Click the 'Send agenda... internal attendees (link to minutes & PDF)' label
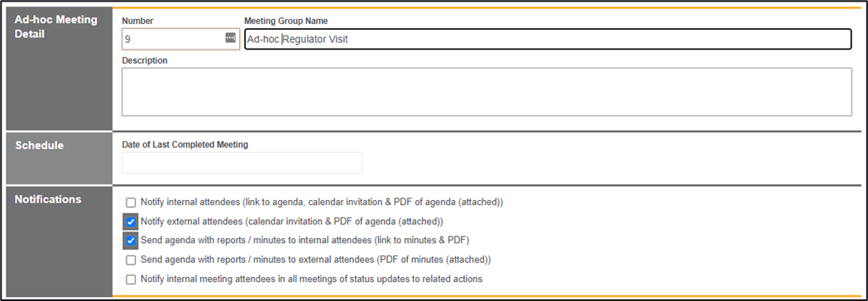This screenshot has height=301, width=868. coord(305,240)
